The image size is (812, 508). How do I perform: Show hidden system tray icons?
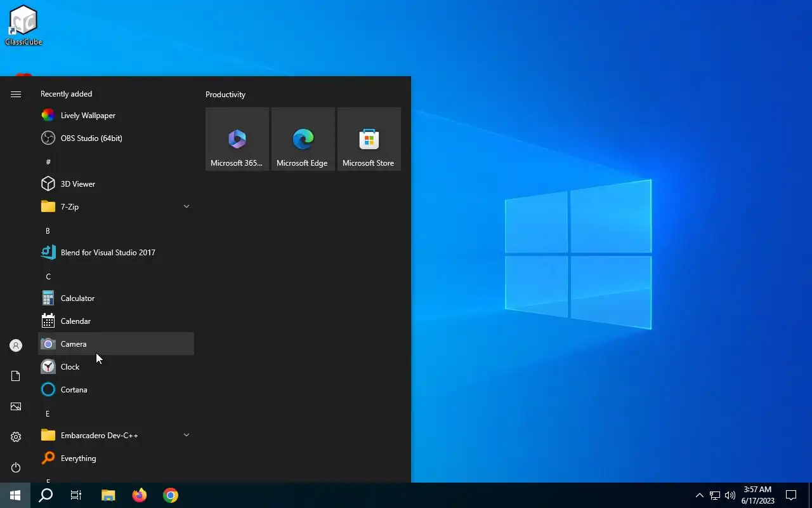[x=699, y=495]
